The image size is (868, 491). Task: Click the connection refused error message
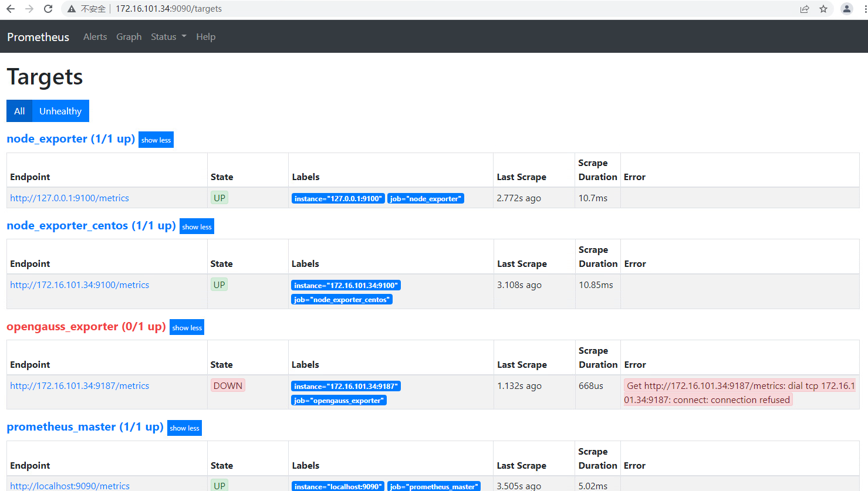pyautogui.click(x=739, y=392)
